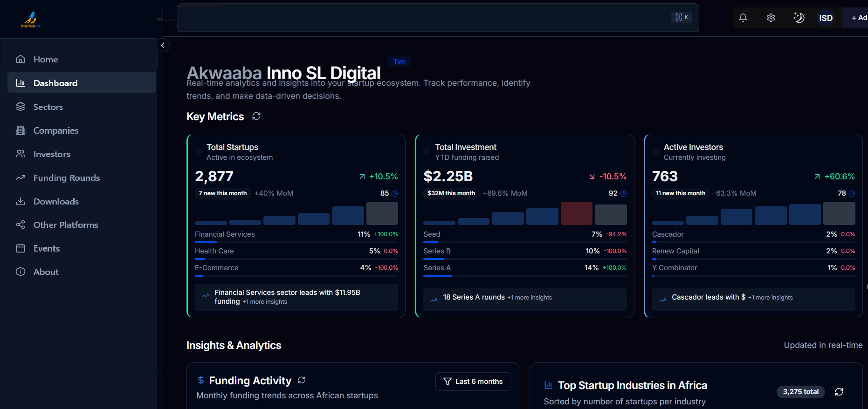Collapse the sidebar with the chevron
Screen dimensions: 868x409
coord(163,45)
